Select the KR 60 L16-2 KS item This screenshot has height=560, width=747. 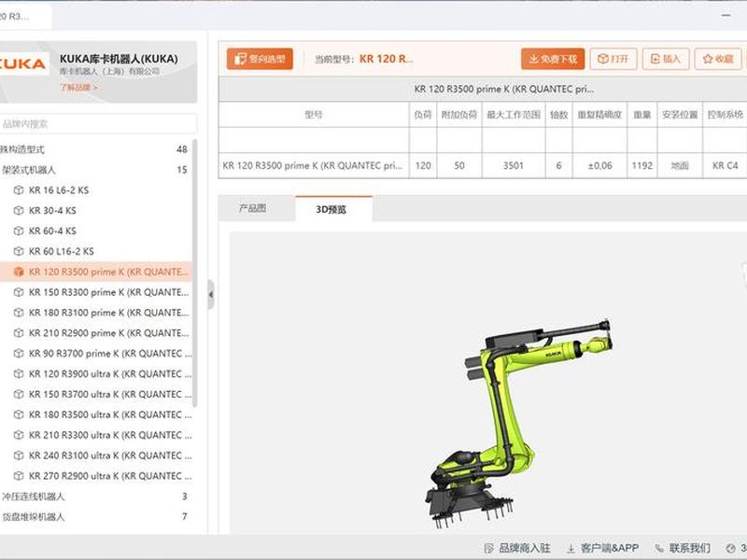pyautogui.click(x=61, y=251)
